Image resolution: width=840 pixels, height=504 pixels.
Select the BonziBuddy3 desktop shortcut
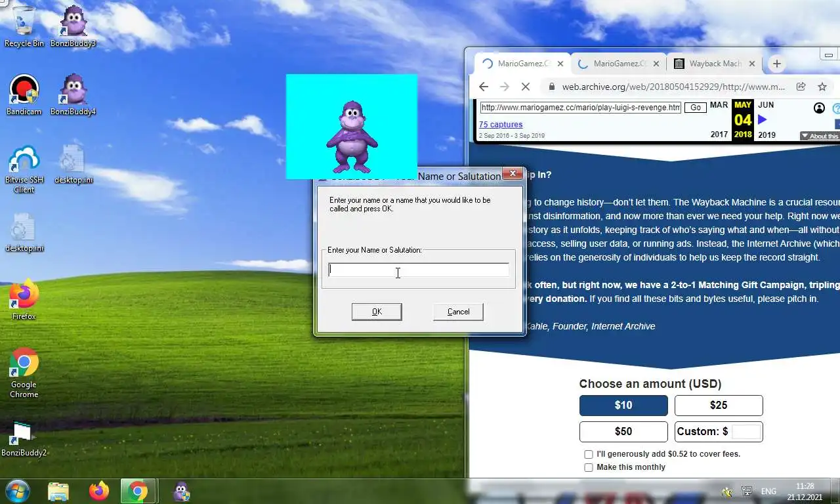73,26
